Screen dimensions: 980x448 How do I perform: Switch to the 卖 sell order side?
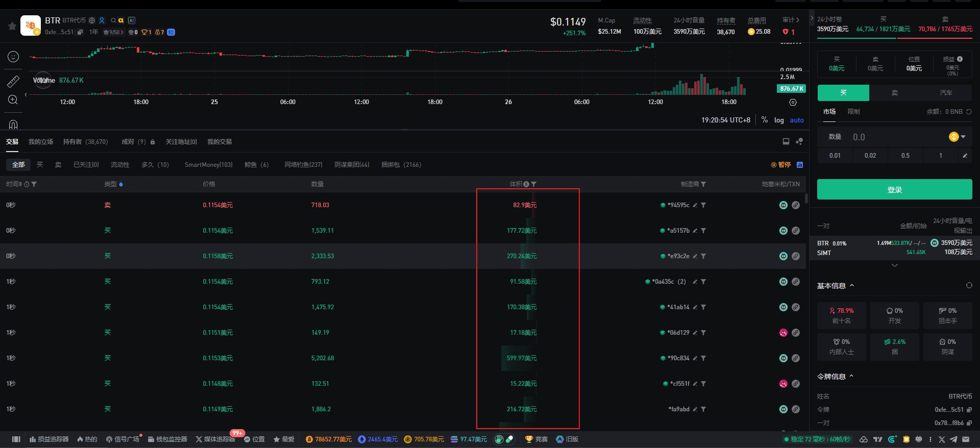[x=895, y=93]
